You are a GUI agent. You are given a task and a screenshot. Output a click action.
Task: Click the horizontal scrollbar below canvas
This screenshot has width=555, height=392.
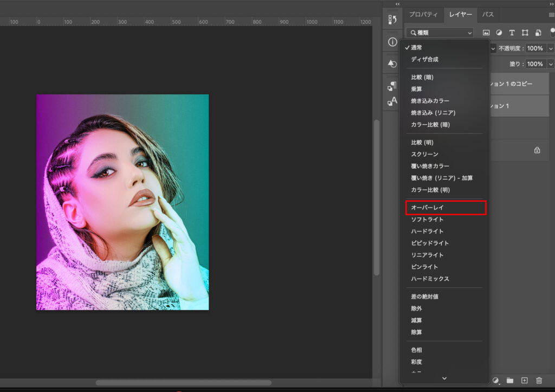click(x=183, y=383)
